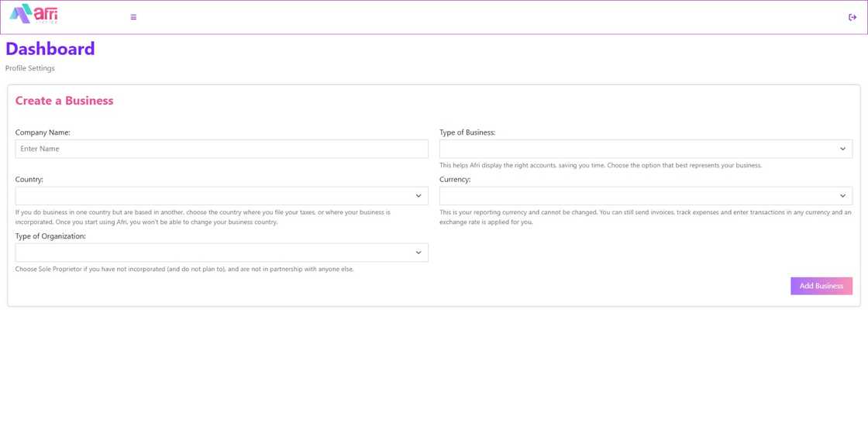Image resolution: width=868 pixels, height=440 pixels.
Task: Click the chevron arrow in Type of Business field
Action: point(842,149)
